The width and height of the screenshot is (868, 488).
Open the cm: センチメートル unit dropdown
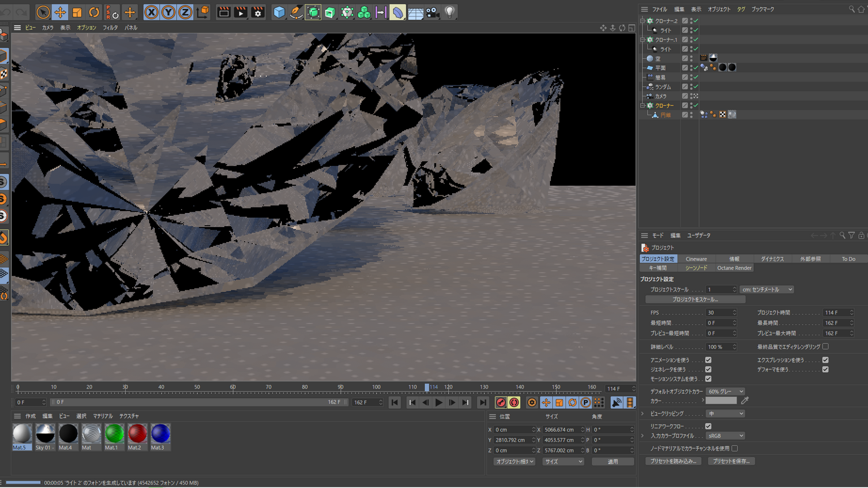(766, 290)
